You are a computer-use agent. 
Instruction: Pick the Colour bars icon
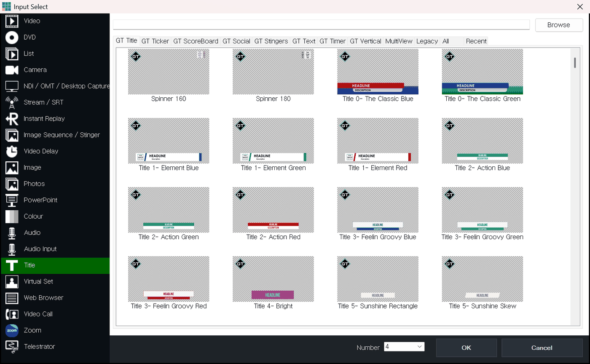12,216
